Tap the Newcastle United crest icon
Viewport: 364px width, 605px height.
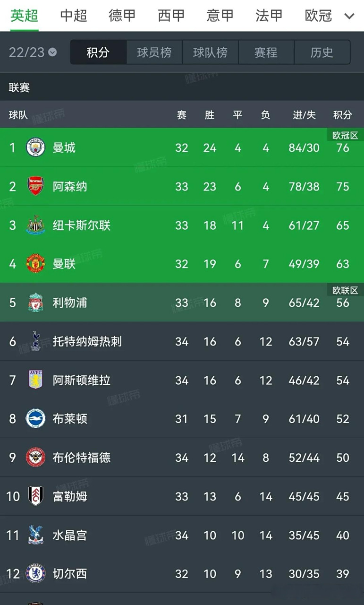click(x=35, y=225)
